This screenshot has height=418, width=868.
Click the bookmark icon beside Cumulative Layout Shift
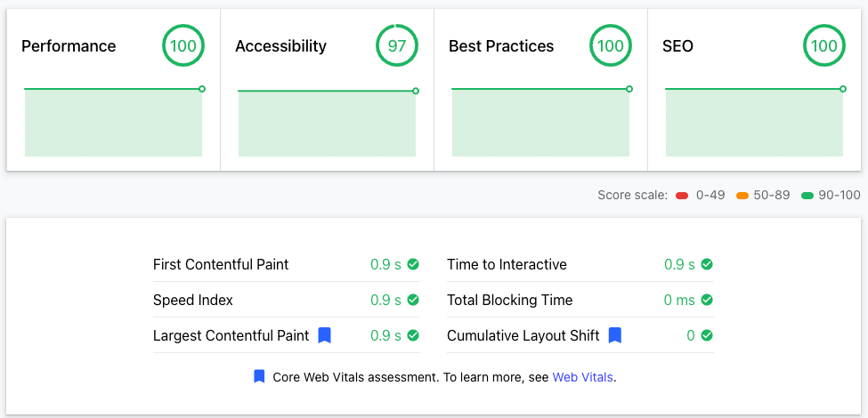click(x=614, y=335)
